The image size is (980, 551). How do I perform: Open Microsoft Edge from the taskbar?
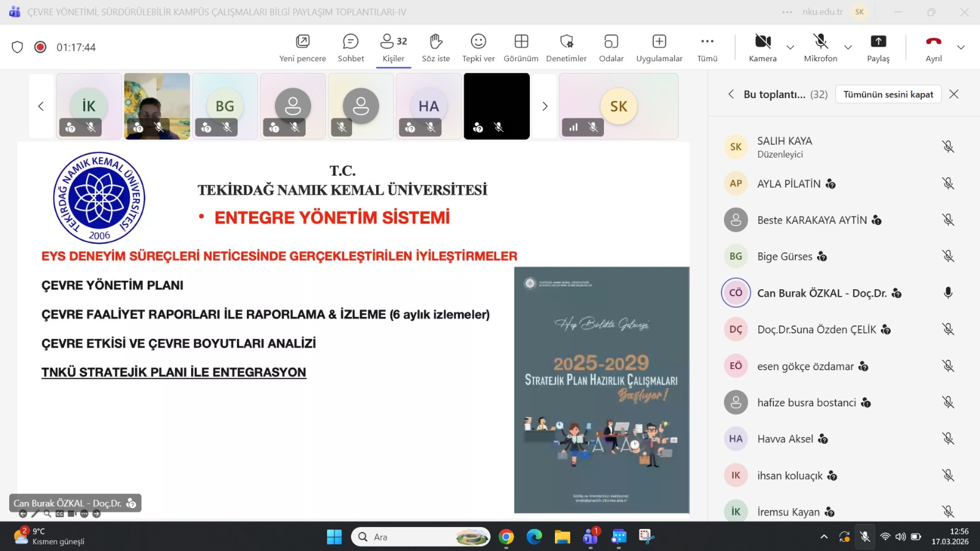534,537
